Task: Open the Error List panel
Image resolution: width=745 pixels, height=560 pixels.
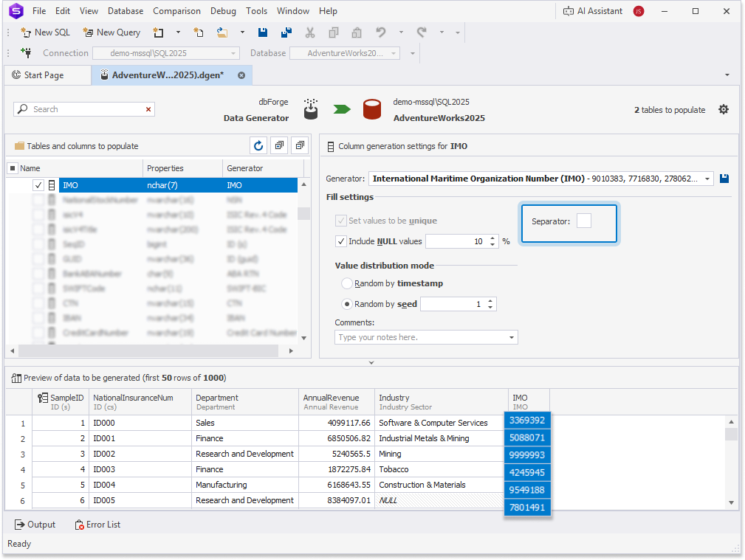Action: [97, 525]
